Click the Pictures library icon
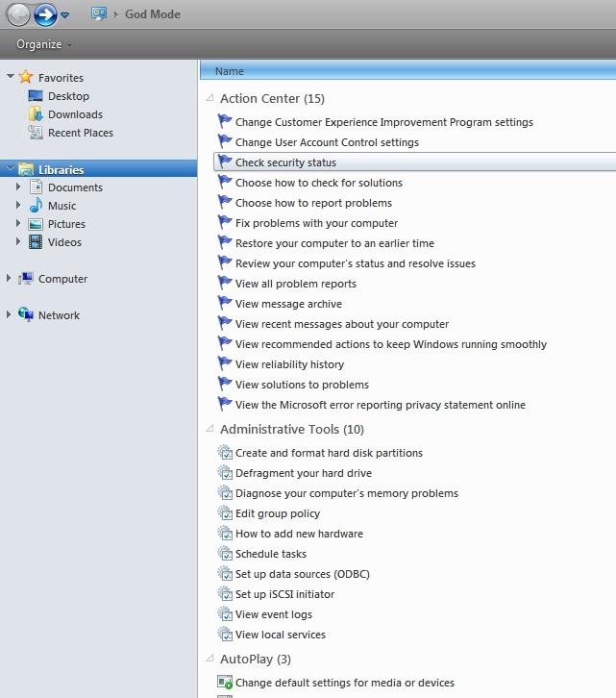Image resolution: width=616 pixels, height=698 pixels. (x=36, y=224)
